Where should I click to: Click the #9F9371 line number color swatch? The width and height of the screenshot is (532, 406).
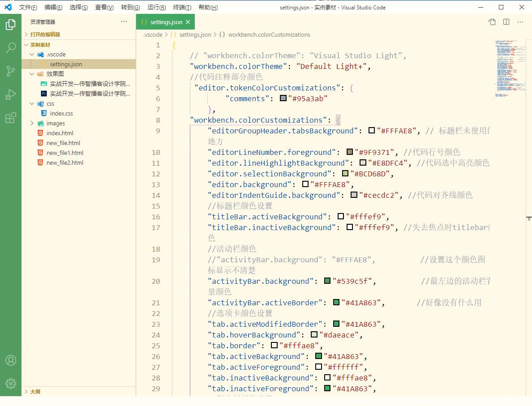tap(349, 152)
